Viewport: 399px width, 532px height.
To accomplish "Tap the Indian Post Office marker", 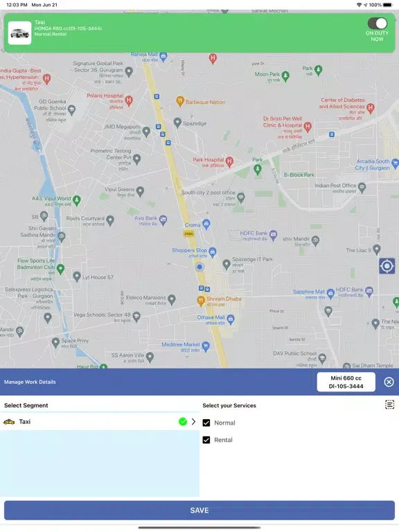I will click(362, 187).
